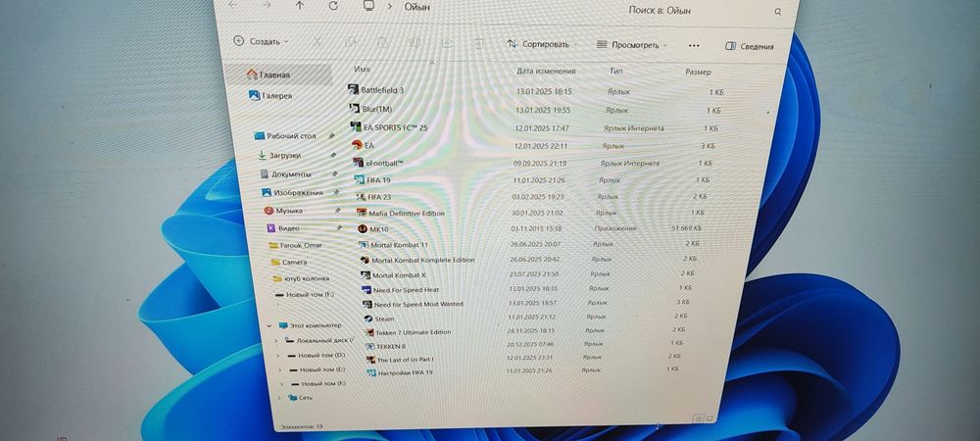Click the 51 669 КБ size value
Screen dimensions: 980x441
click(686, 228)
